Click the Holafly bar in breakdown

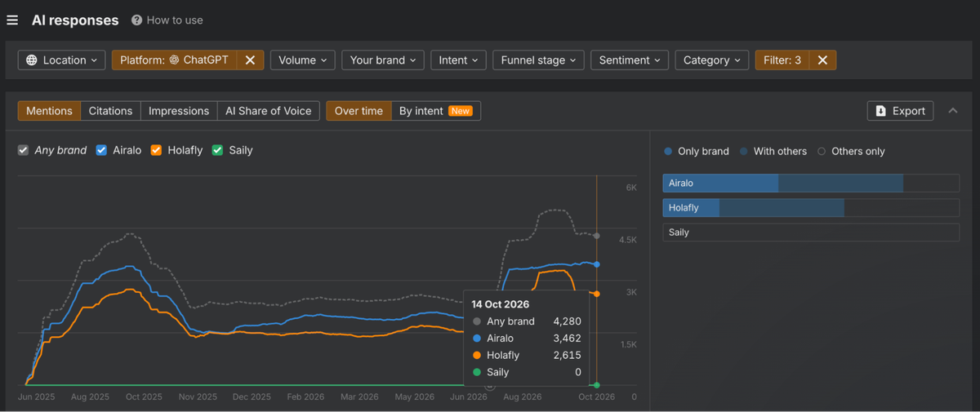point(811,208)
